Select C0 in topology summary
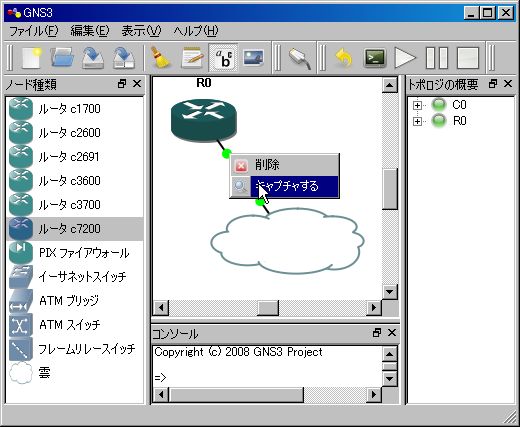Image resolution: width=520 pixels, height=427 pixels. pos(459,105)
